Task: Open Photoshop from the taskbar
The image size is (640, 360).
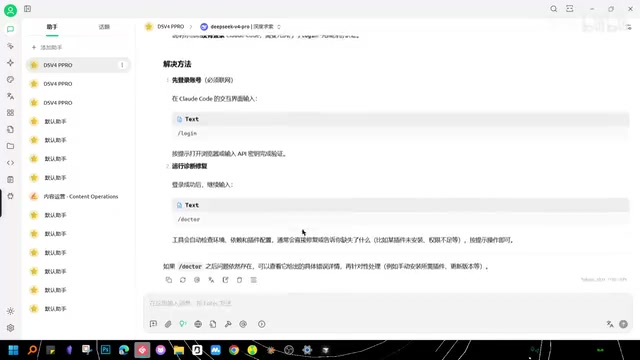Action: tap(105, 350)
